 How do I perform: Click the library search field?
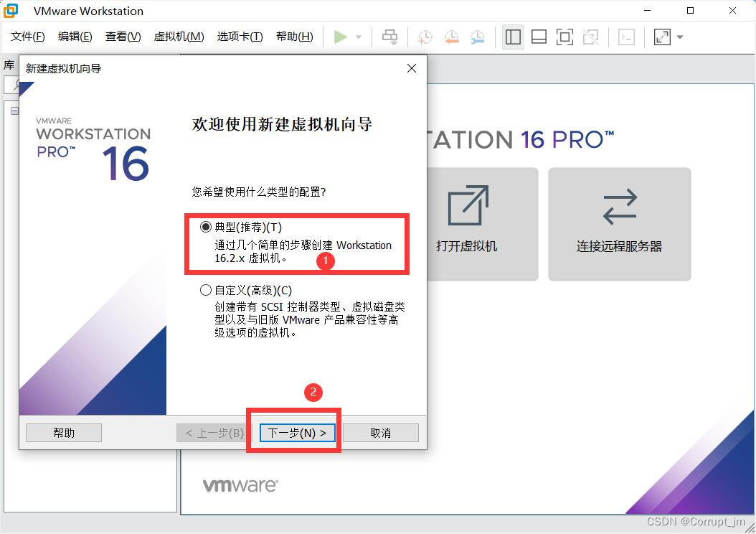tap(11, 85)
